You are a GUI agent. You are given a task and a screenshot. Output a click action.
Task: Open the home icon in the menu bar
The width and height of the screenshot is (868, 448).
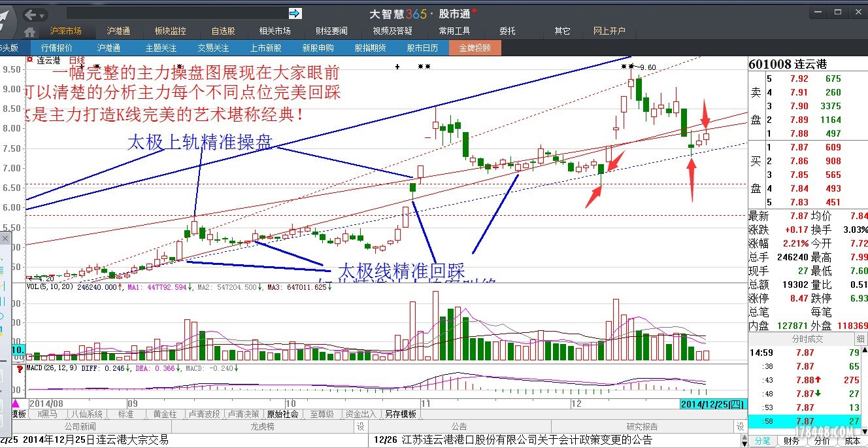coord(29,32)
